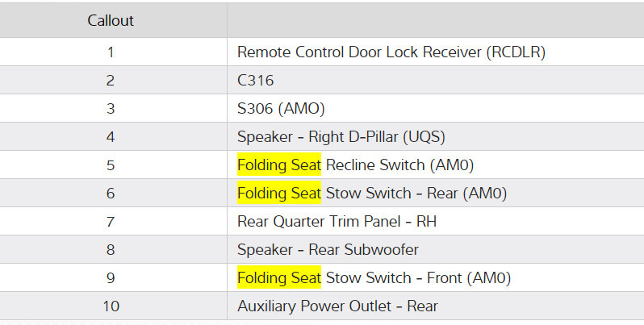Select callout number 4 cell
644x325 pixels.
(x=111, y=137)
